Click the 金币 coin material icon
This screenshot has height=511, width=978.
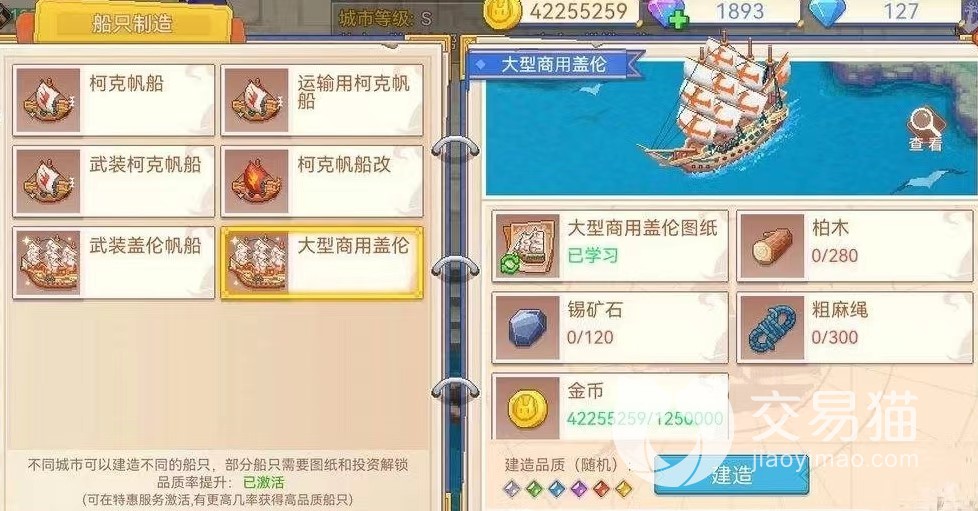point(527,407)
